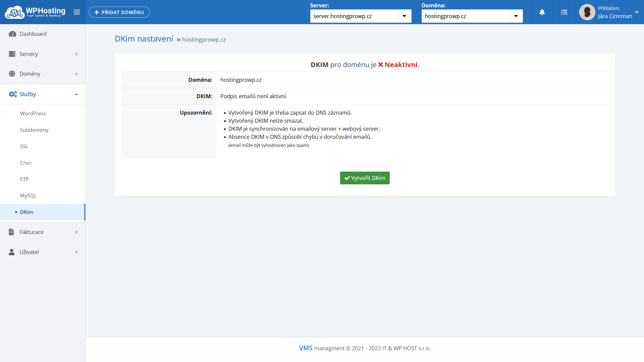The image size is (644, 362).
Task: Open the WordPress submenu item
Action: (x=33, y=113)
